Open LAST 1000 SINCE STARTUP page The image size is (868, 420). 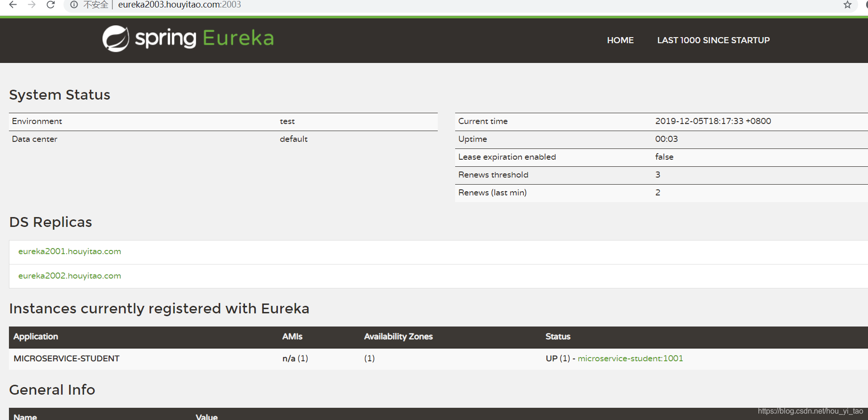click(713, 40)
